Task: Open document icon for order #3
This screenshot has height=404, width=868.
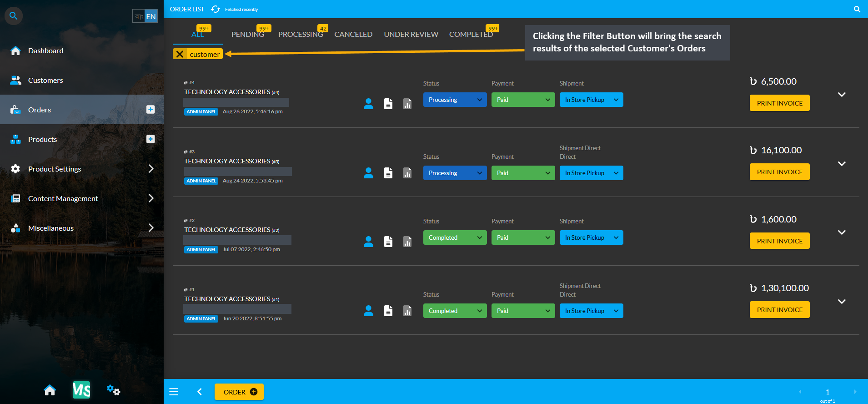Action: coord(388,173)
